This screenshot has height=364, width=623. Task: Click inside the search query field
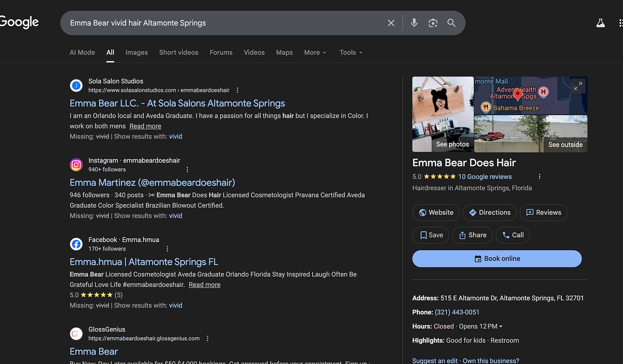222,23
